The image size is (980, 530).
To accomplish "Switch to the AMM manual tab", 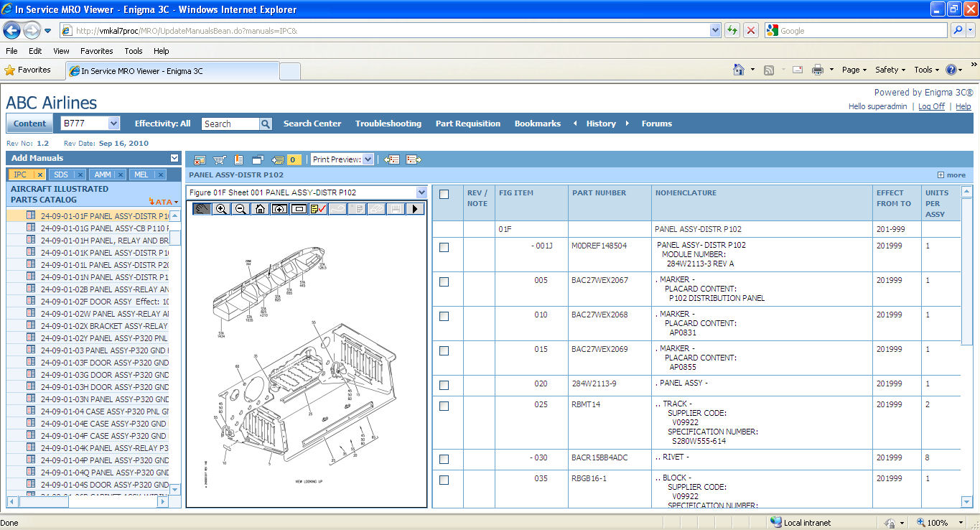I will click(103, 175).
